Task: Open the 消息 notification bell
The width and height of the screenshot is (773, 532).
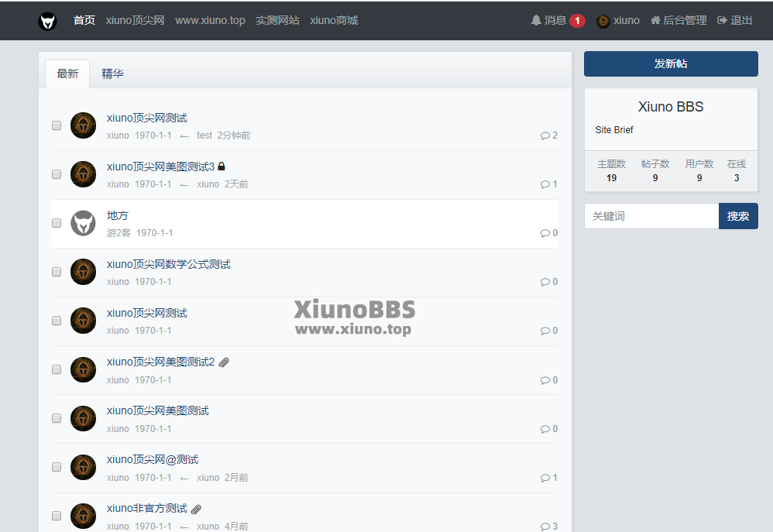Action: 548,20
